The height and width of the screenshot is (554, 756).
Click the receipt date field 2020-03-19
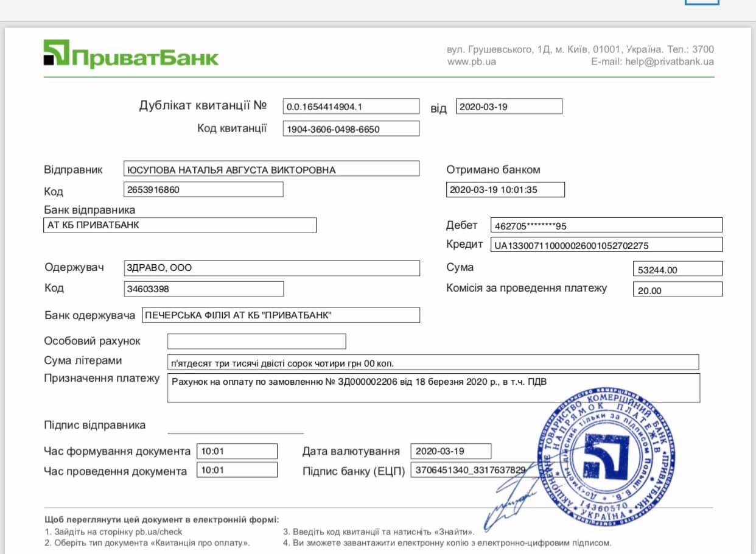click(509, 107)
